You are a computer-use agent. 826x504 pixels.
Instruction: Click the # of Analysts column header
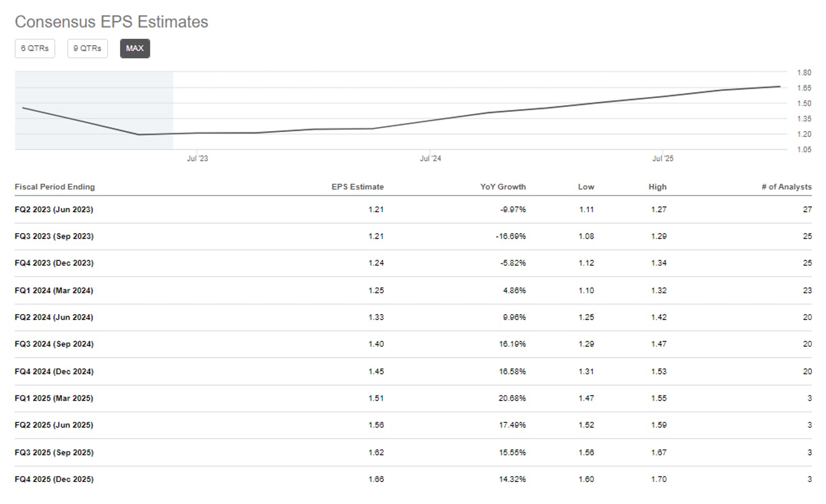coord(786,187)
